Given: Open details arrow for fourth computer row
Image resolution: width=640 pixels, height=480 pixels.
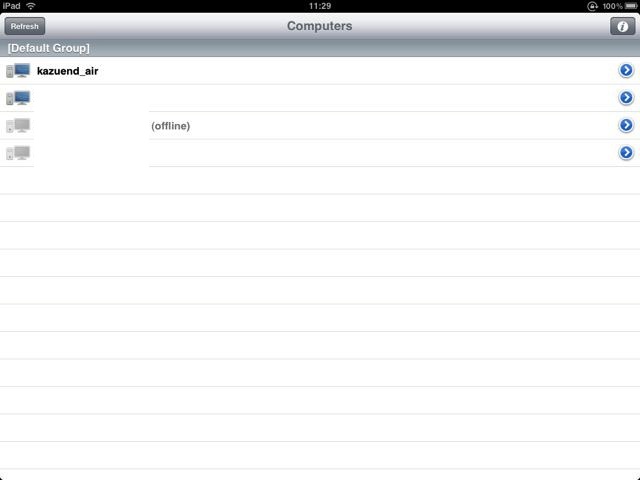Looking at the screenshot, I should [x=626, y=153].
